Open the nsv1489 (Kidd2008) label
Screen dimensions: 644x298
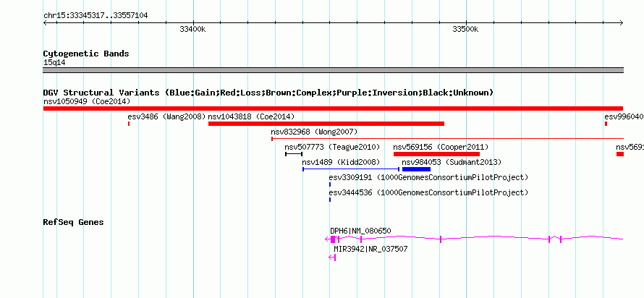341,162
